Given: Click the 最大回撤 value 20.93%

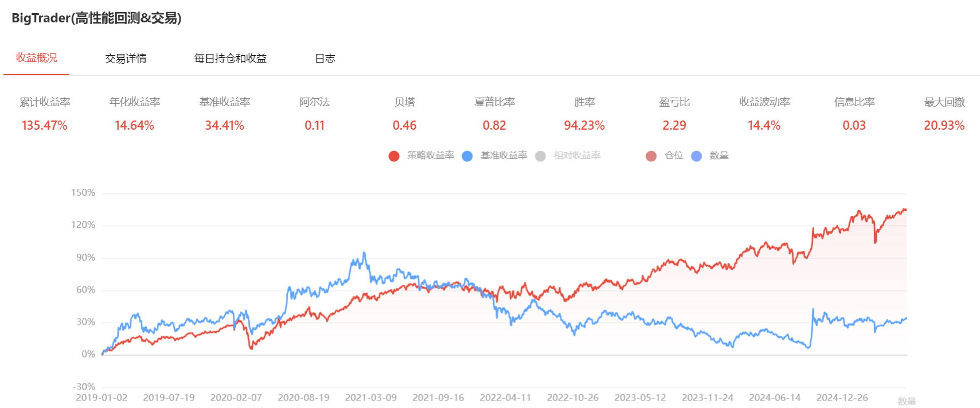Looking at the screenshot, I should point(944,126).
